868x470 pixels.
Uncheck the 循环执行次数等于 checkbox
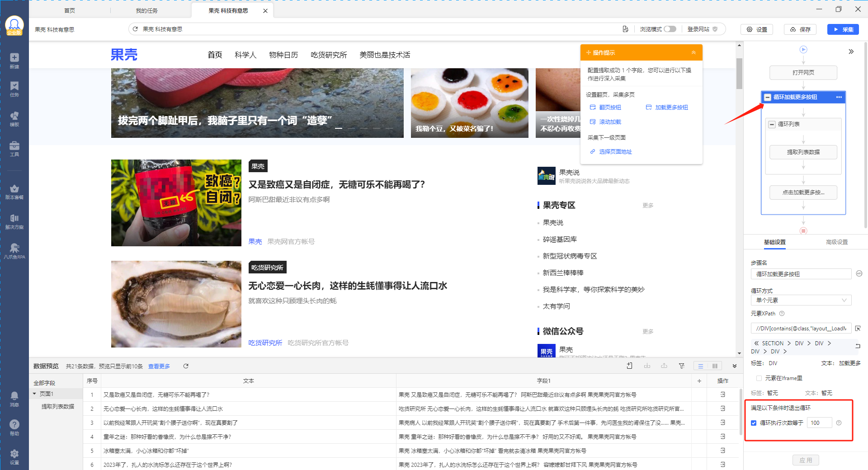[x=754, y=423]
